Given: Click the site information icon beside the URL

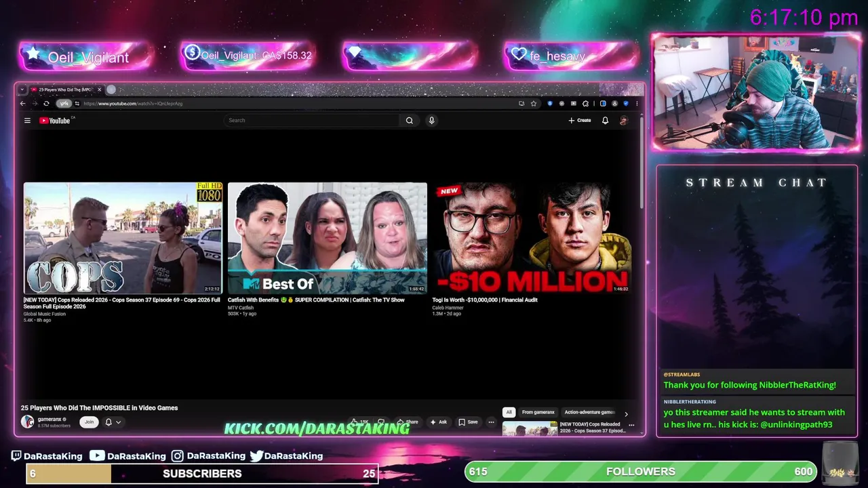Looking at the screenshot, I should coord(77,104).
